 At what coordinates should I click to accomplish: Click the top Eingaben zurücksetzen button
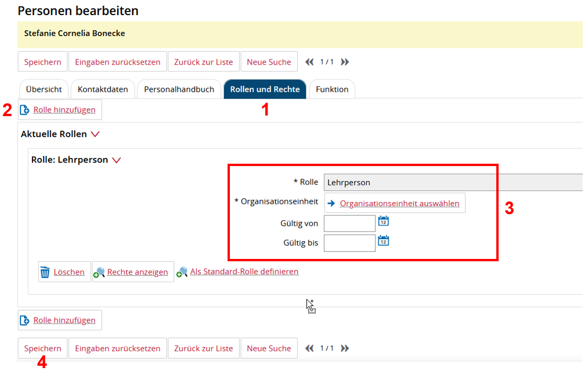pyautogui.click(x=118, y=62)
